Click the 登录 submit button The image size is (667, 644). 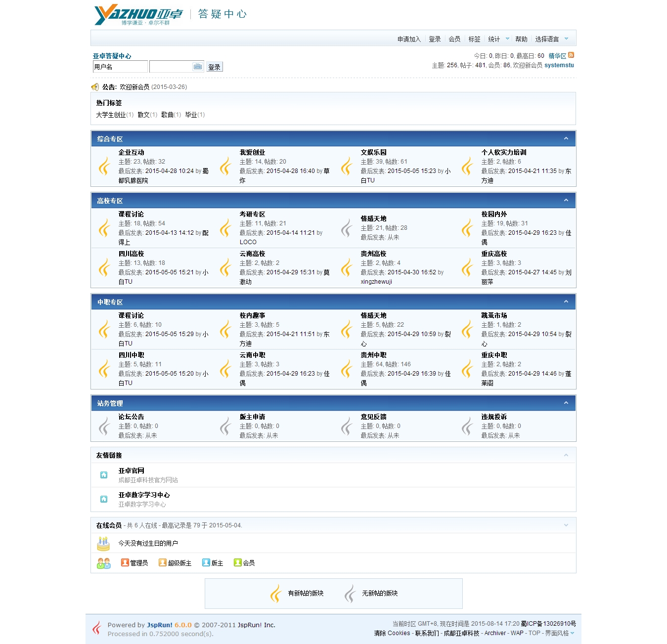214,67
